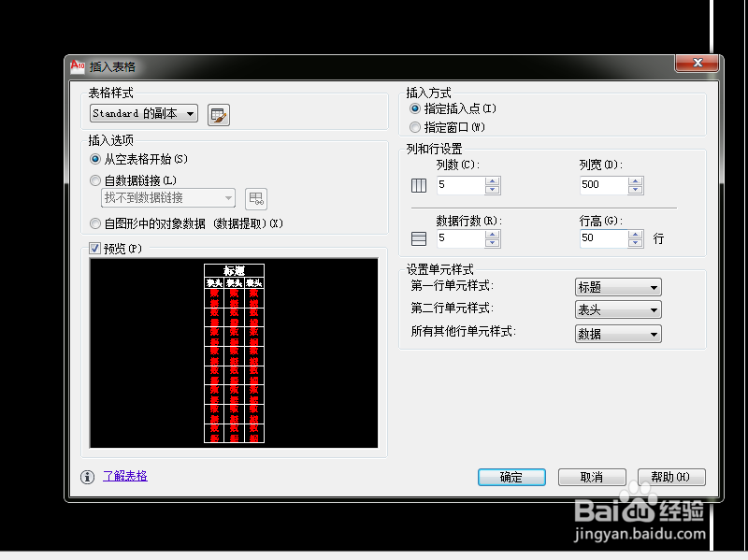748x560 pixels.
Task: Select 指定窗口 insertion method
Action: [x=415, y=127]
